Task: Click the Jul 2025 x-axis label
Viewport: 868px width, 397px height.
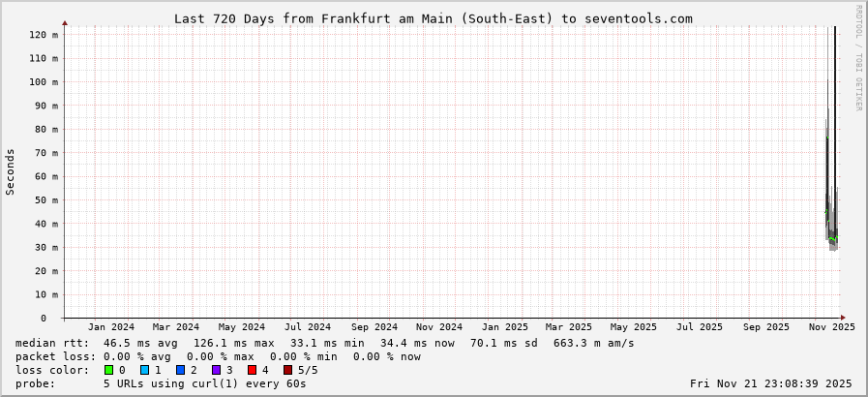Action: tap(700, 327)
